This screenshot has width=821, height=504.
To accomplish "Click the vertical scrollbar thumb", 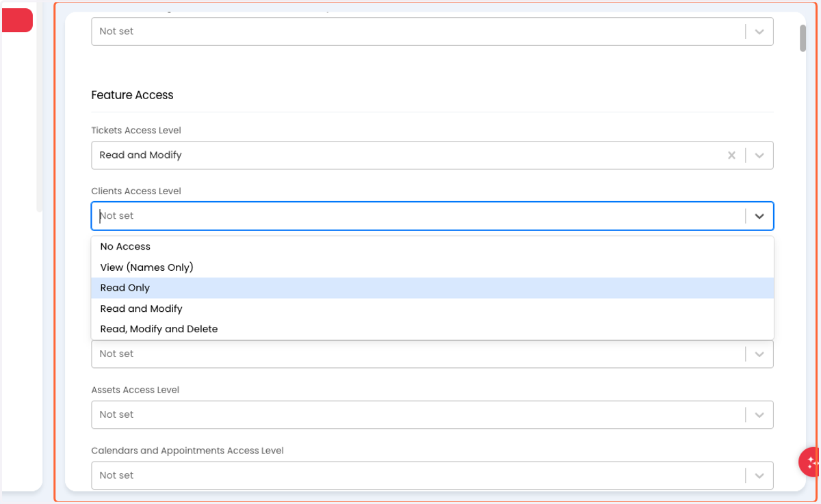I will tap(803, 38).
